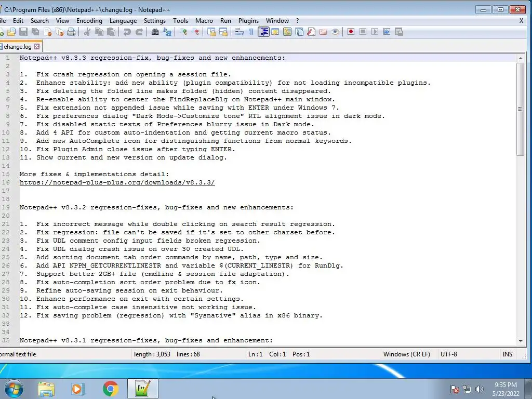Image resolution: width=532 pixels, height=399 pixels.
Task: Click the Open file toolbar icon
Action: click(11, 32)
